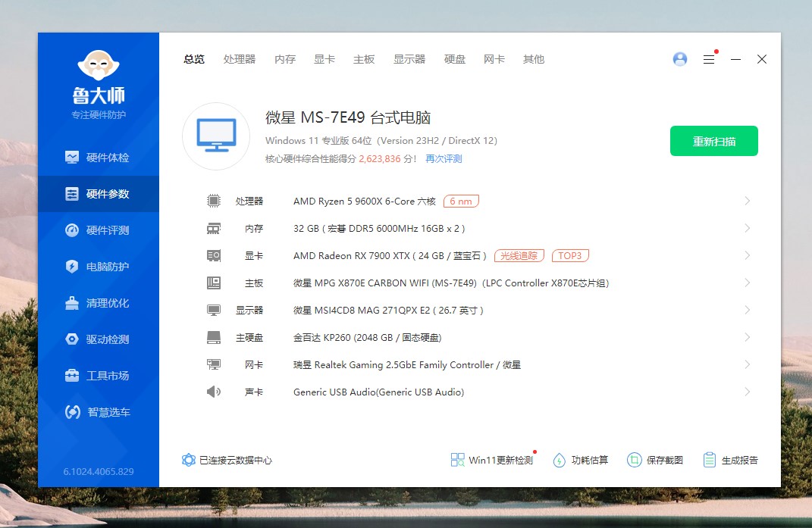Expand the 显示器 row chevron

pos(748,310)
